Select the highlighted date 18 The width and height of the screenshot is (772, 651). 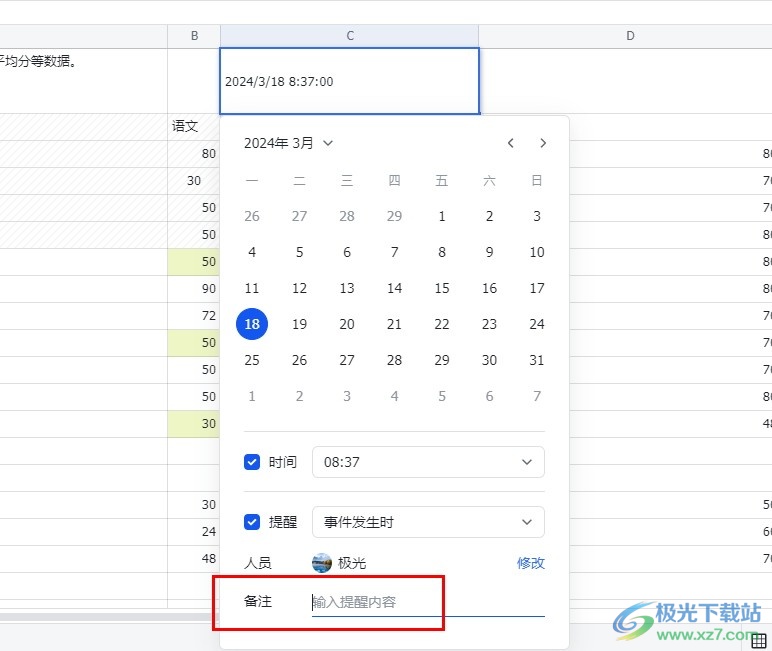click(252, 324)
